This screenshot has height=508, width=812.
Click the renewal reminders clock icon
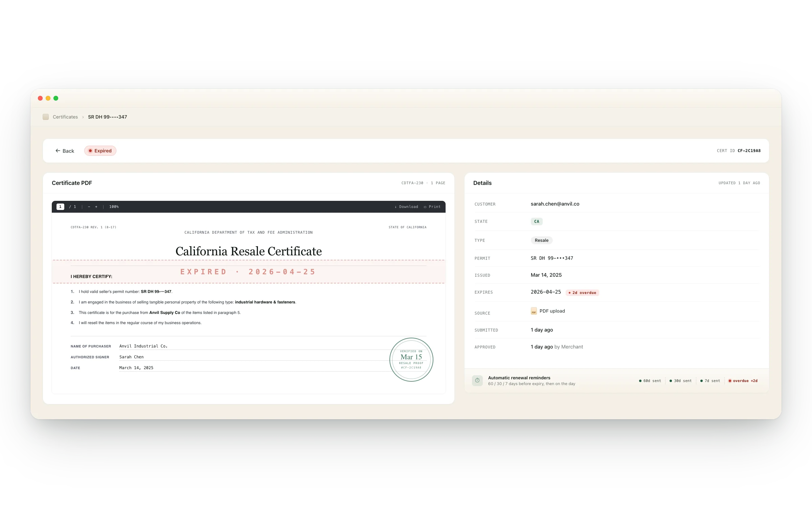[x=477, y=380]
